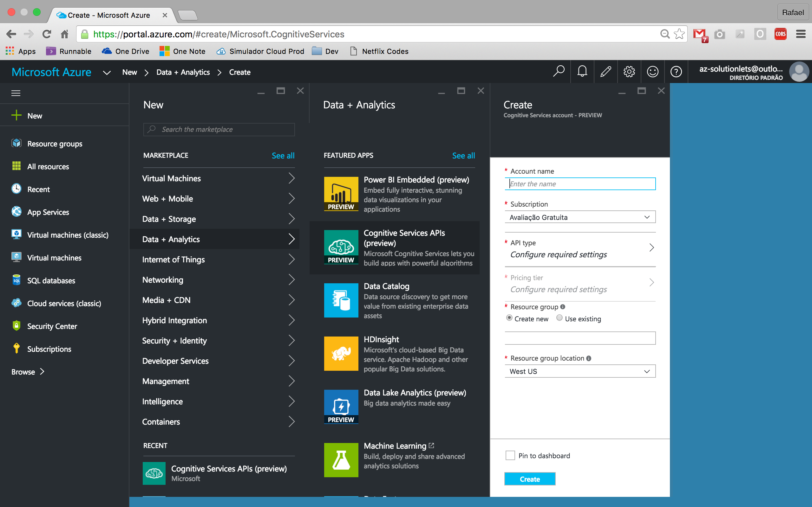This screenshot has height=507, width=812.
Task: Click the search magnifier in Azure header
Action: [x=559, y=71]
